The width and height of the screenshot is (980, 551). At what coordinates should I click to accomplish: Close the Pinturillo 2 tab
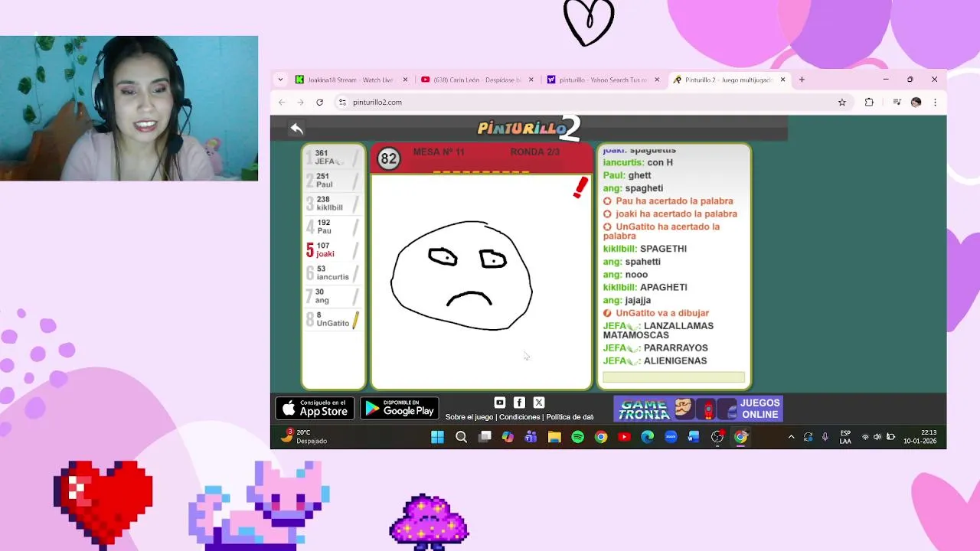tap(782, 80)
